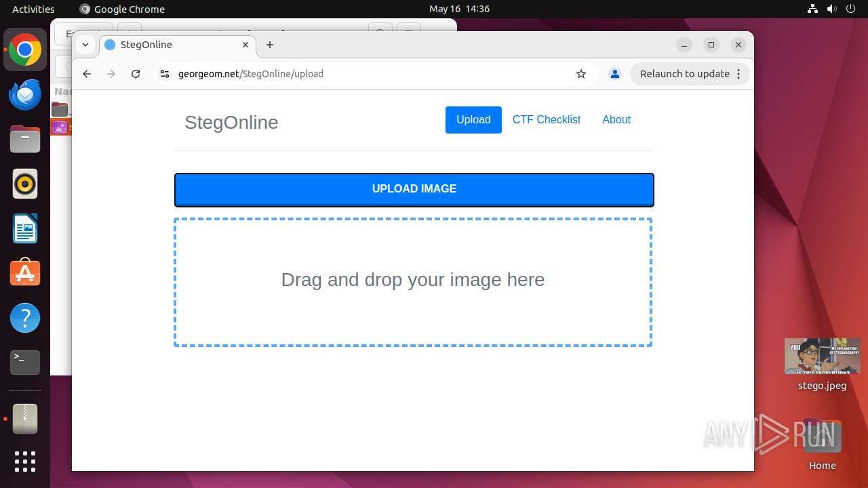868x488 pixels.
Task: Open the clock and calendar at May 16 14:36
Action: (x=459, y=9)
